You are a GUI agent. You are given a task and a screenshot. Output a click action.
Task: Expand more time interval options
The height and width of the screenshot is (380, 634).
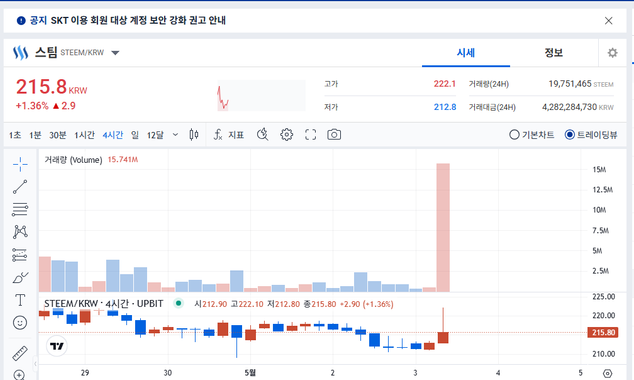(x=175, y=135)
